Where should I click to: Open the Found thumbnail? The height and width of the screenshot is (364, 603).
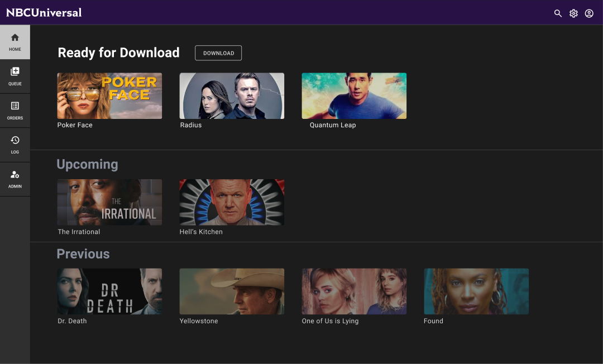[x=476, y=291]
